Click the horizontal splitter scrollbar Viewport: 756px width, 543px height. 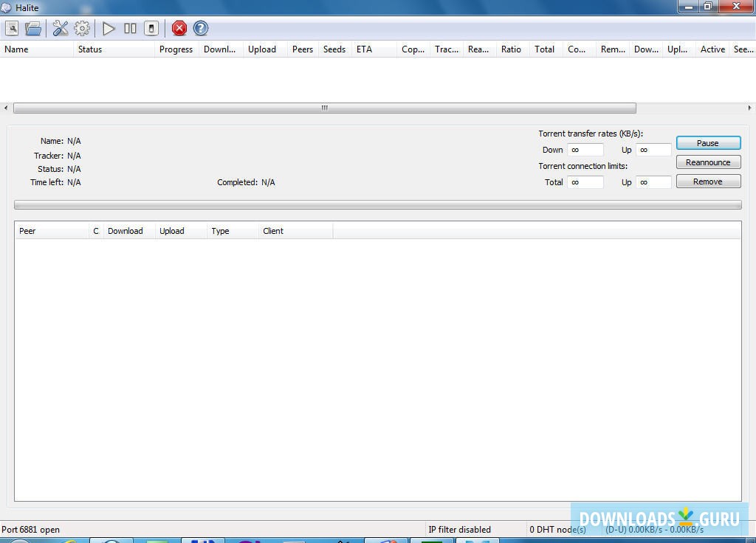(x=323, y=108)
